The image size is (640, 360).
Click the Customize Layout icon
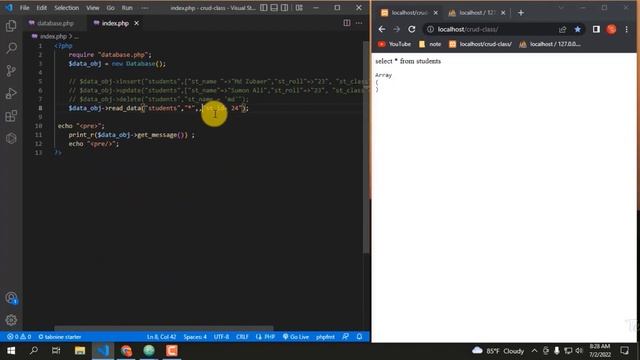click(299, 8)
